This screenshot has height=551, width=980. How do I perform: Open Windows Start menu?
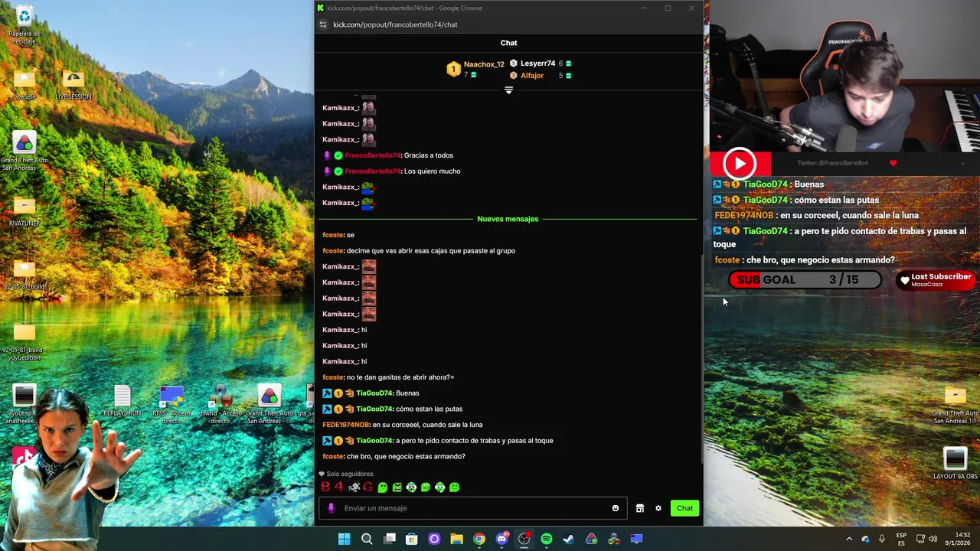tap(345, 539)
